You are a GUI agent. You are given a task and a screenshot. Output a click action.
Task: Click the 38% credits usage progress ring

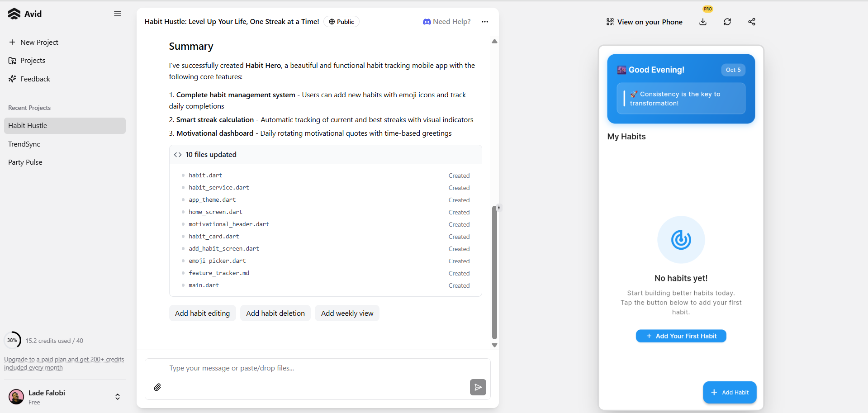[x=13, y=340]
